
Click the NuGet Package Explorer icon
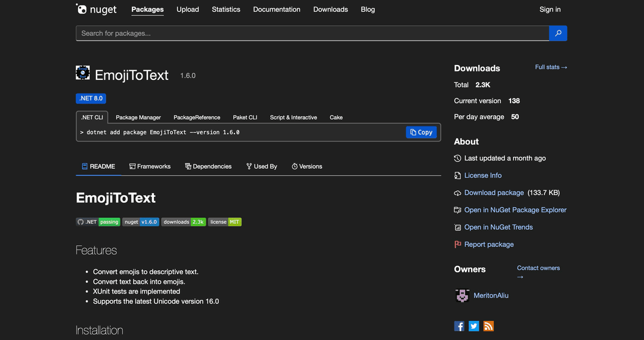click(x=457, y=210)
